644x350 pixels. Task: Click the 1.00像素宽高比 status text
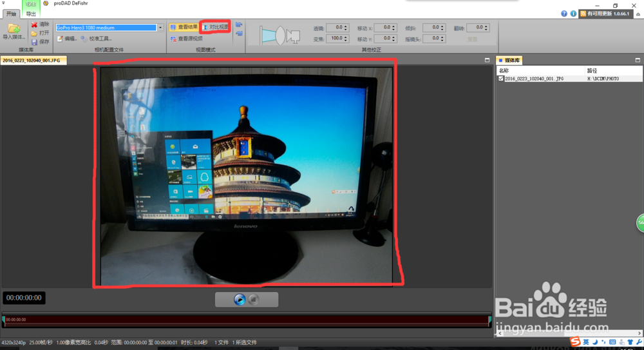point(73,342)
